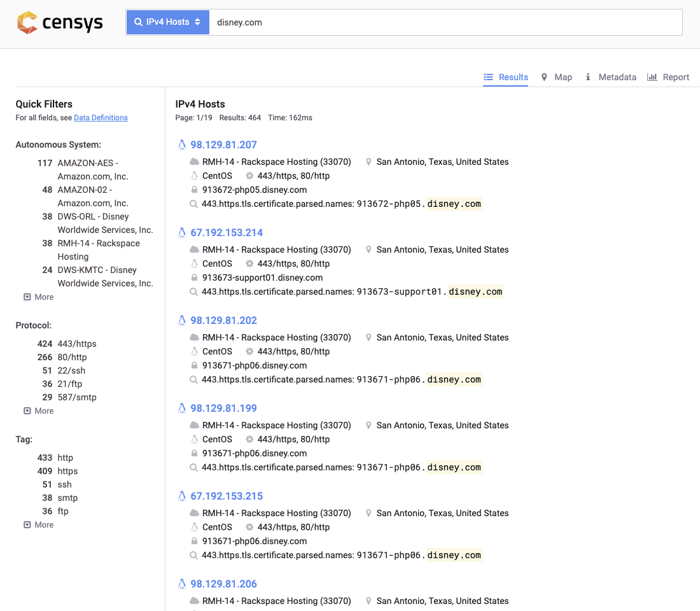The height and width of the screenshot is (611, 700).
Task: Filter by AMAZON-AES autonomous system
Action: click(x=87, y=163)
